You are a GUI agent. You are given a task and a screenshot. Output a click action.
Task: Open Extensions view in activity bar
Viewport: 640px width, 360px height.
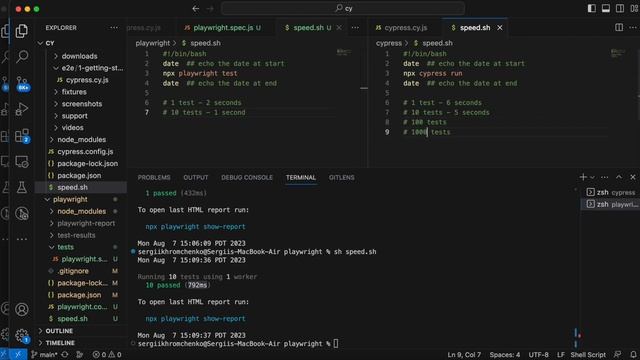22,136
